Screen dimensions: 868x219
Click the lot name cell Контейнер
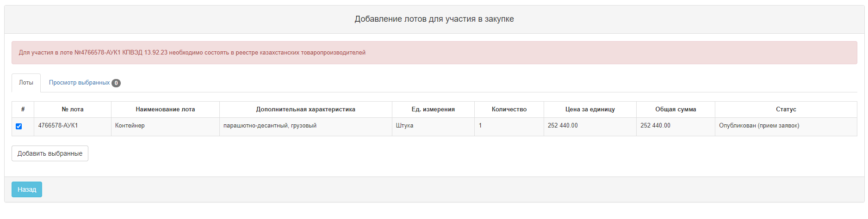click(165, 127)
